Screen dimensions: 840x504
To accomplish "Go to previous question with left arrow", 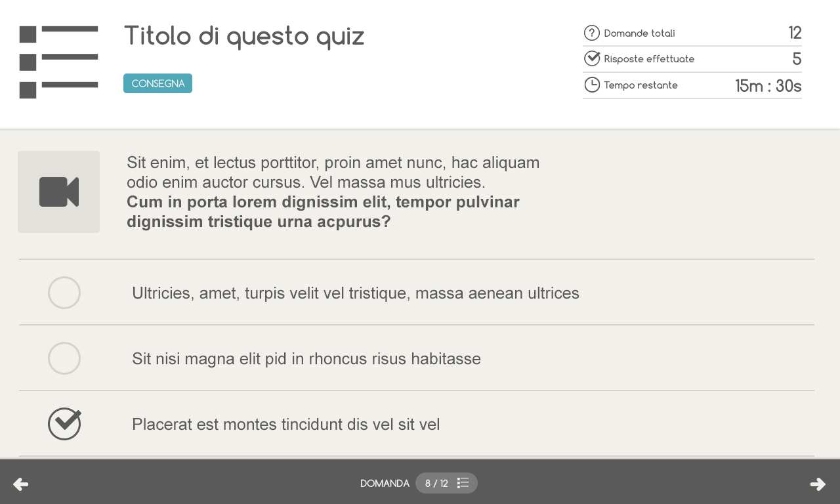I will (20, 484).
